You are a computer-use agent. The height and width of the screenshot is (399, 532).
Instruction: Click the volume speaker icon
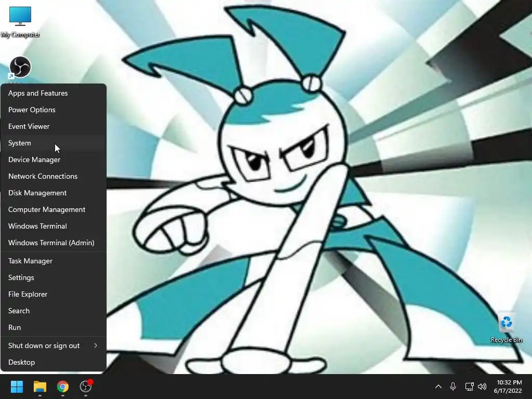pyautogui.click(x=482, y=387)
